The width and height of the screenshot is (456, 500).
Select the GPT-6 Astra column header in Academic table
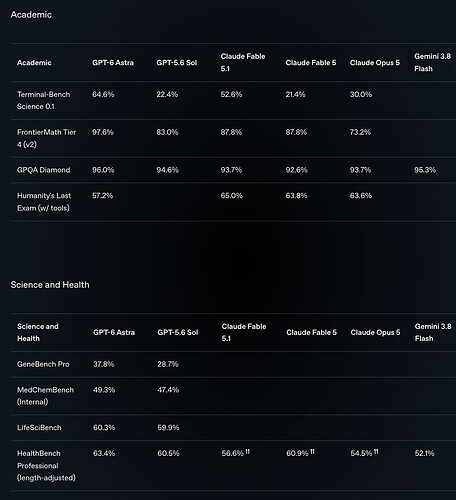113,63
